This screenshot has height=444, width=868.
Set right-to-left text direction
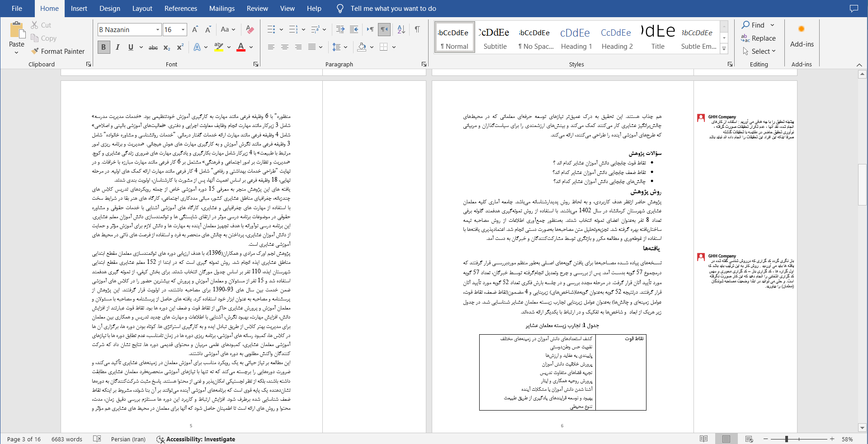[384, 29]
